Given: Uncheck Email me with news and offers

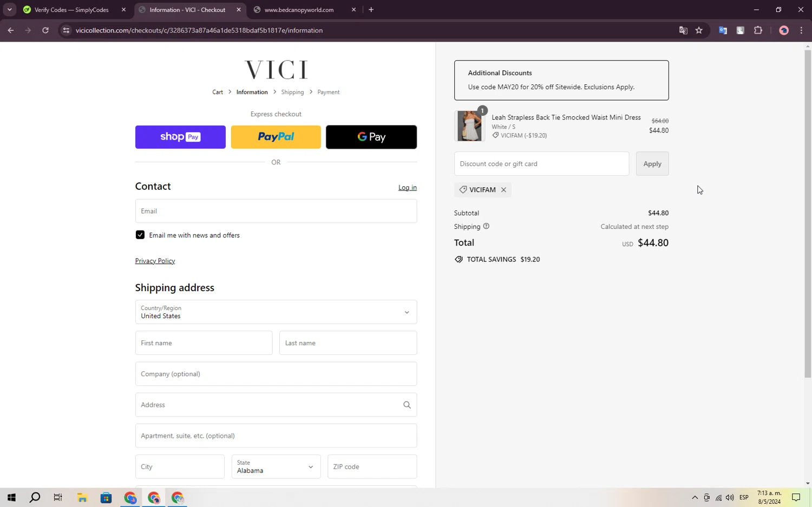Looking at the screenshot, I should (140, 235).
